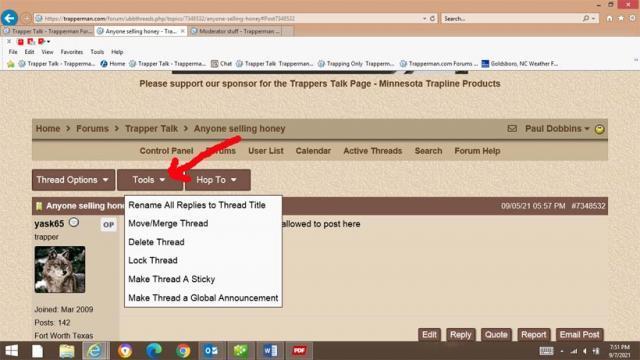Click the smiley icon beside Paul Dobbins
The width and height of the screenshot is (640, 360).
click(x=599, y=129)
